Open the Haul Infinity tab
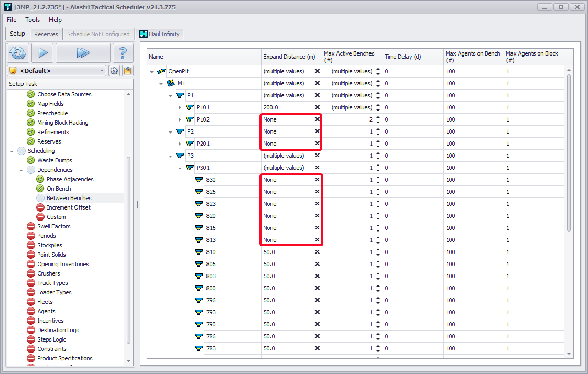Image resolution: width=588 pixels, height=374 pixels. (159, 34)
